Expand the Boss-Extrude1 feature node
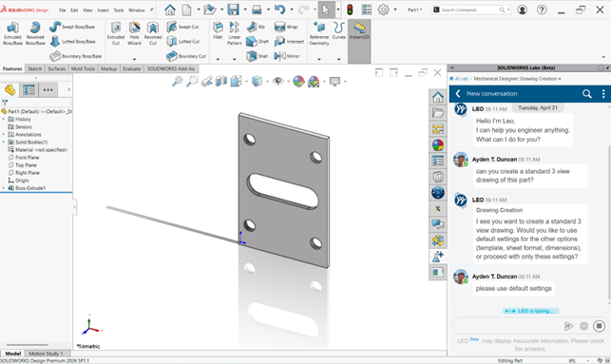611x364 pixels. tap(4, 188)
